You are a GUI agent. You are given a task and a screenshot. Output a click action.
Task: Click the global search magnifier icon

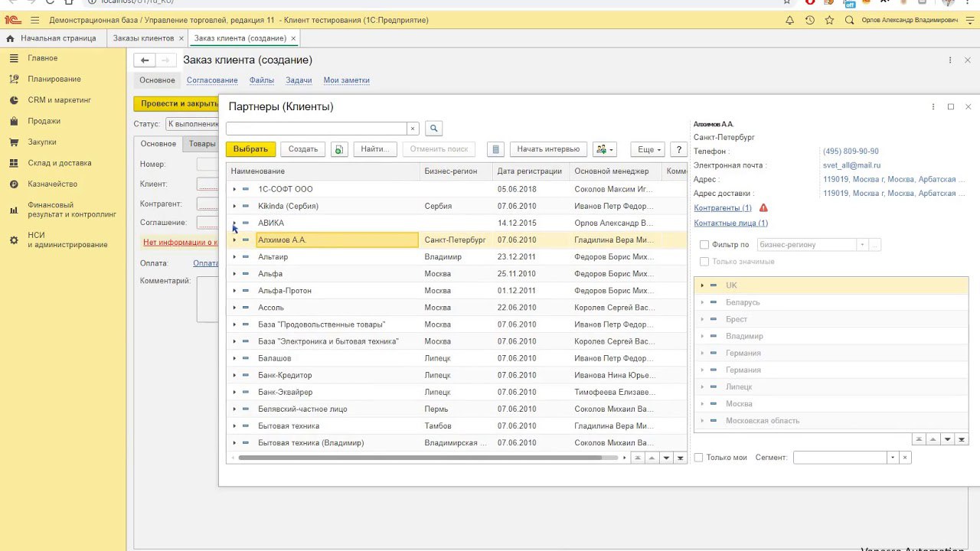click(x=849, y=20)
